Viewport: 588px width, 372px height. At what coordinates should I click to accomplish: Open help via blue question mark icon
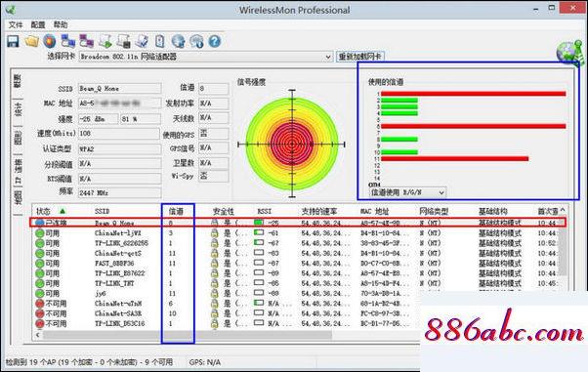click(x=215, y=41)
